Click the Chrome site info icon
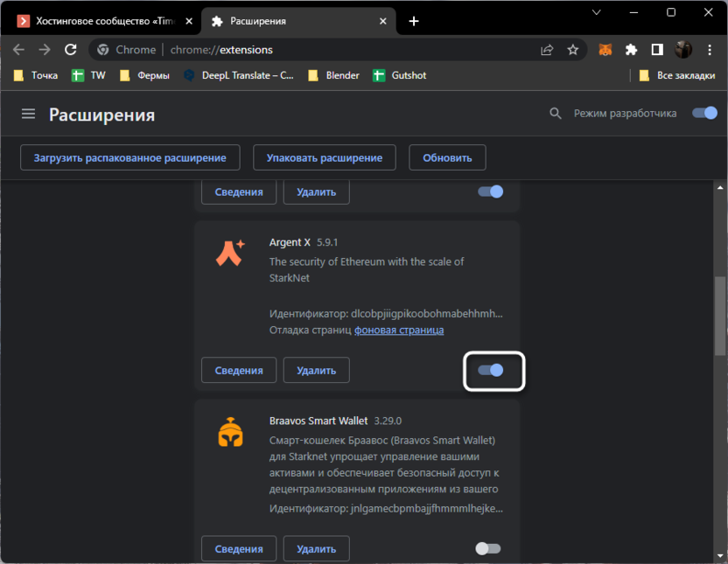 coord(103,50)
